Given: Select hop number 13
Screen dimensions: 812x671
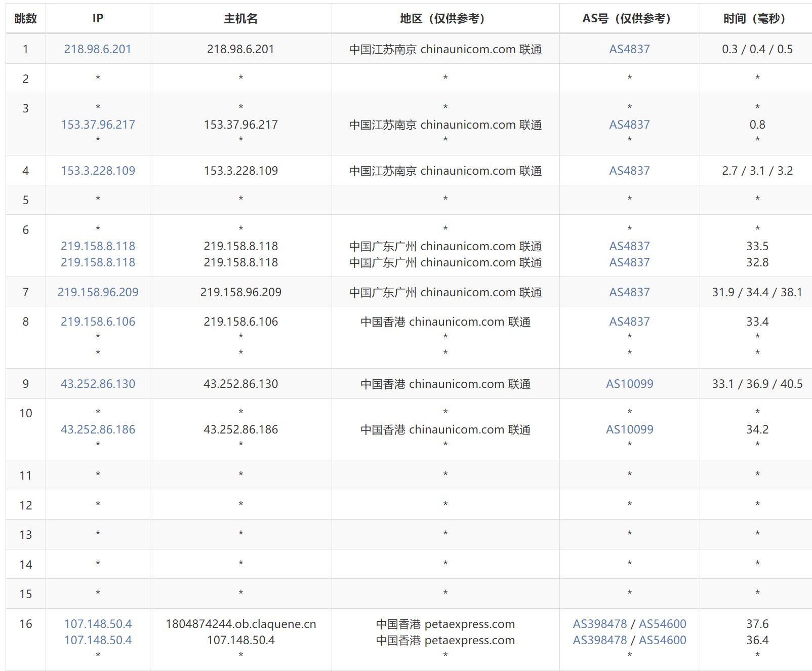Looking at the screenshot, I should [26, 535].
